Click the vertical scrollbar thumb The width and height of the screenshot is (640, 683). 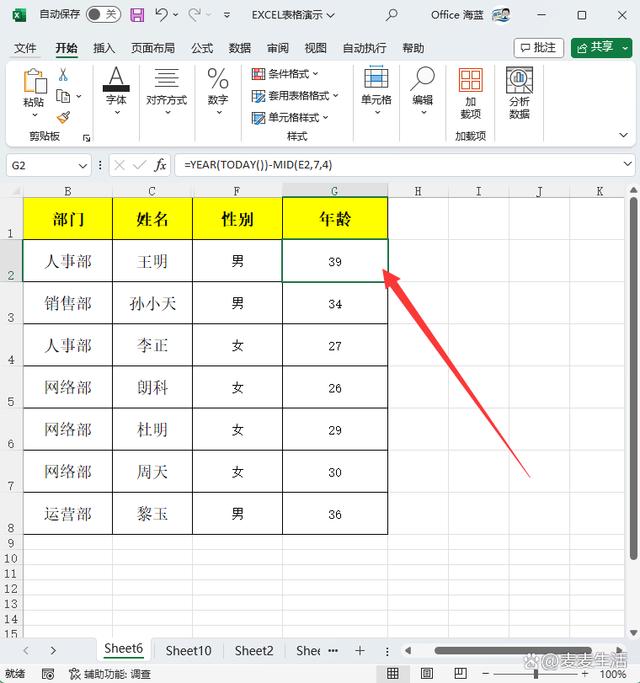tap(633, 378)
